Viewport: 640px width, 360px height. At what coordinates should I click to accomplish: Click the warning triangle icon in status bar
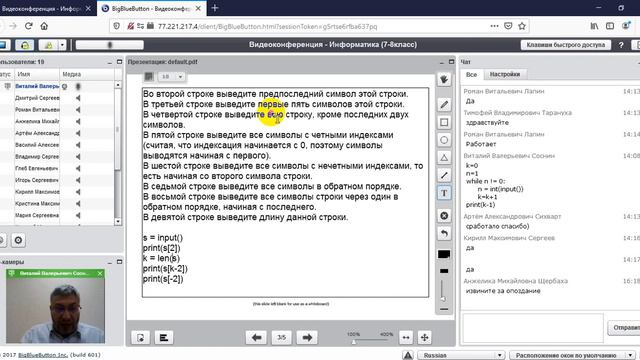tap(408, 356)
